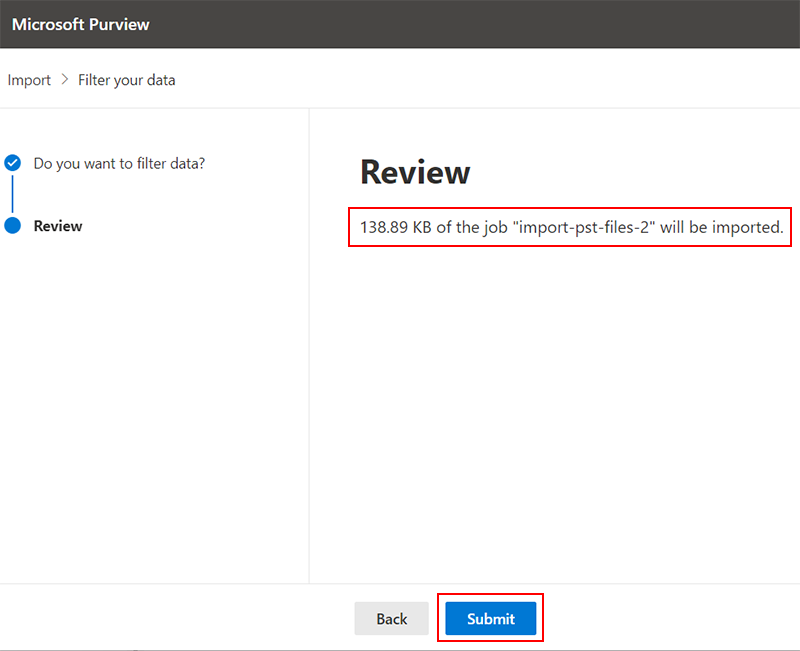Click the current Review step circle

(12, 226)
